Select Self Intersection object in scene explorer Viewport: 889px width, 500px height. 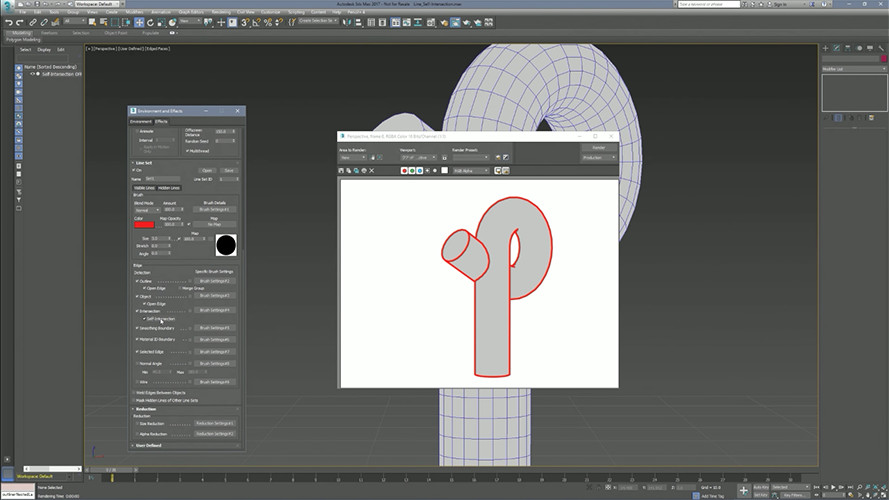(61, 74)
